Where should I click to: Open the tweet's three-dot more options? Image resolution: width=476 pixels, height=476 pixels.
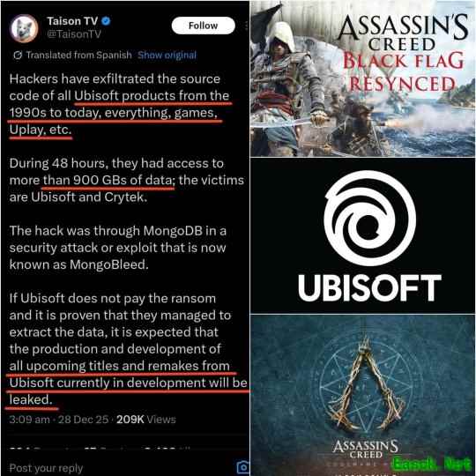click(246, 26)
